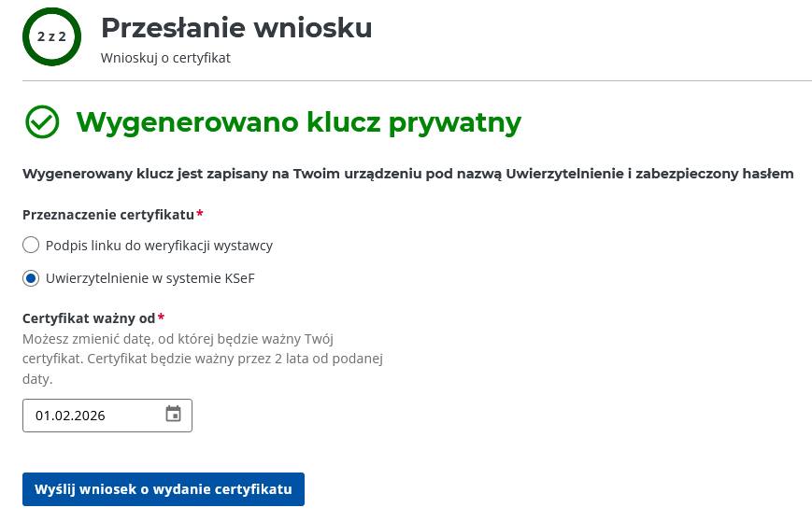The image size is (812, 522).
Task: Click the "Wnioskuj o certyfikat" subtitle
Action: [165, 58]
